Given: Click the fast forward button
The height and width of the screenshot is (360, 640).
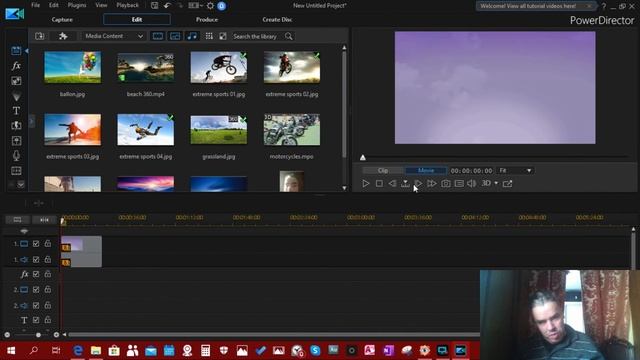Looking at the screenshot, I should pyautogui.click(x=432, y=184).
